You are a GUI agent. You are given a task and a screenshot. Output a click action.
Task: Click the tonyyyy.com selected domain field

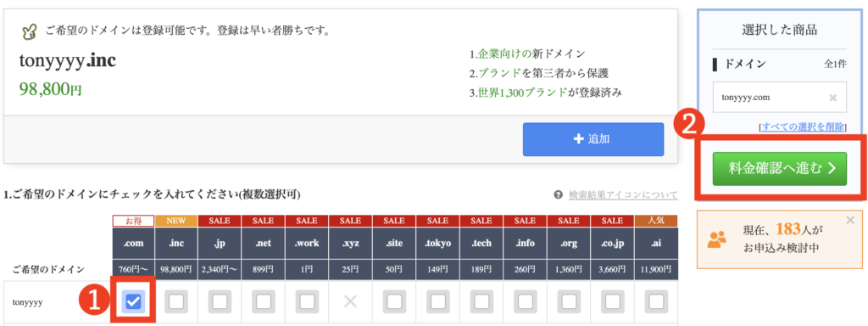pos(780,98)
